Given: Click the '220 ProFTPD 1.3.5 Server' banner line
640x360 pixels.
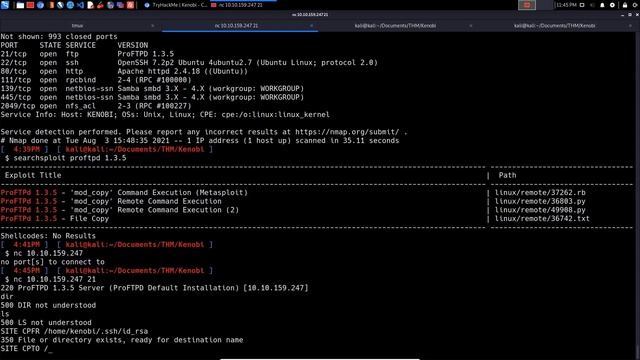Looking at the screenshot, I should (154, 288).
